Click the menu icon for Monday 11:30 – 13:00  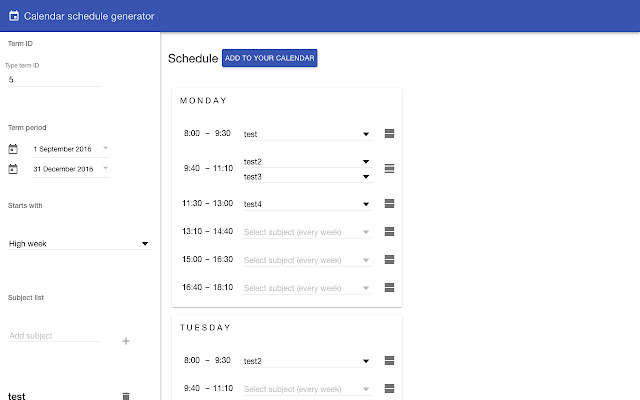pos(389,203)
